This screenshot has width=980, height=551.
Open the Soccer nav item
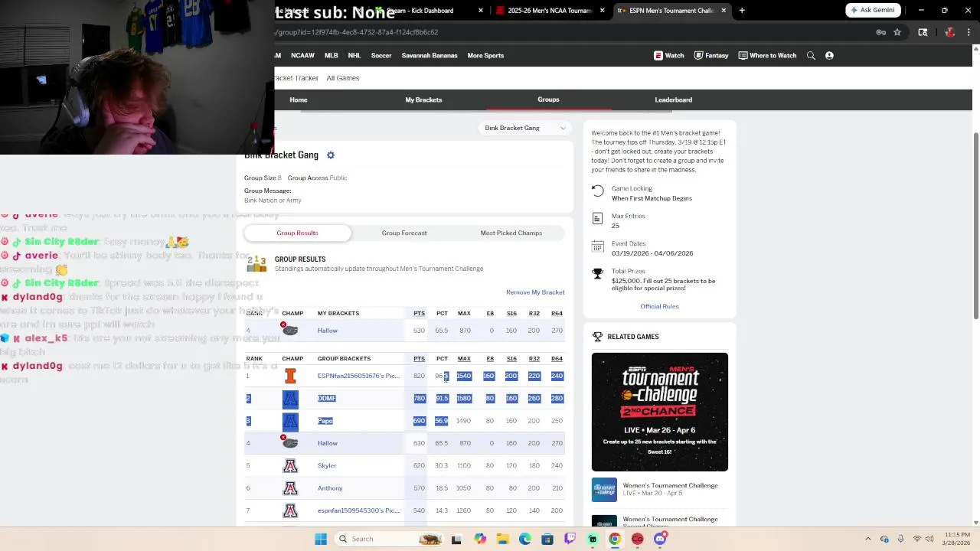coord(381,56)
